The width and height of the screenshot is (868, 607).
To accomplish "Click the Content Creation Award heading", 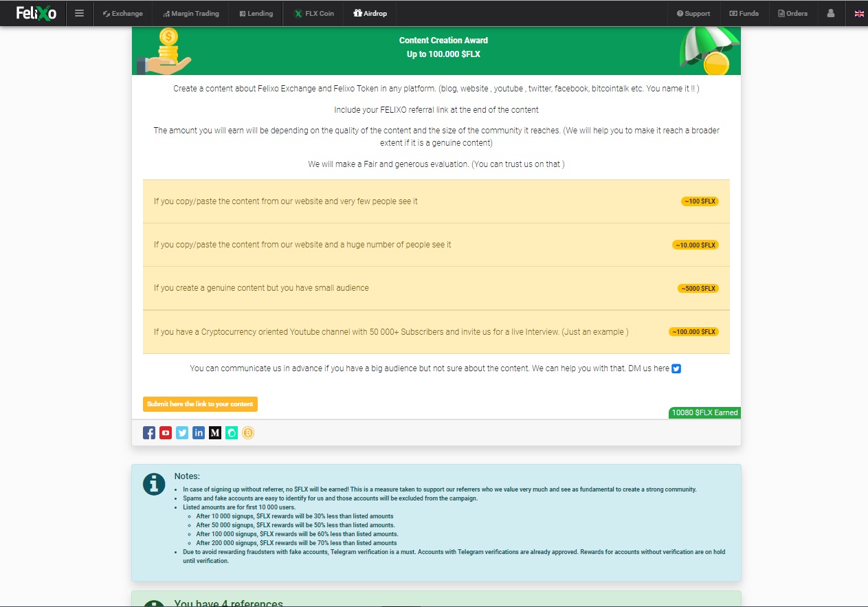I will click(x=443, y=41).
